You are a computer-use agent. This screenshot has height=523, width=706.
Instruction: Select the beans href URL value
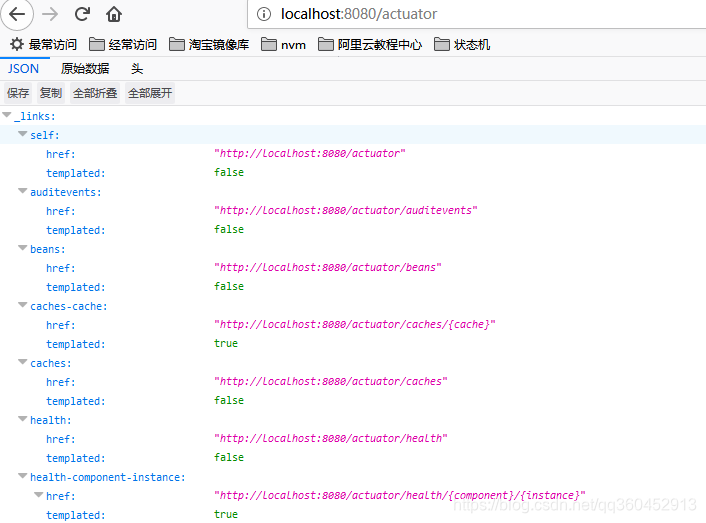pyautogui.click(x=328, y=267)
